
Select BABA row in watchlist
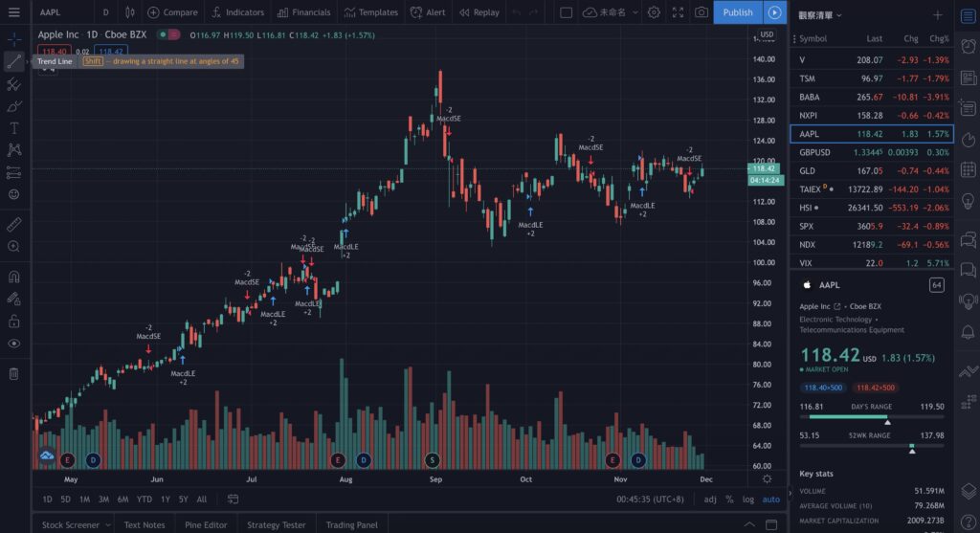(872, 97)
